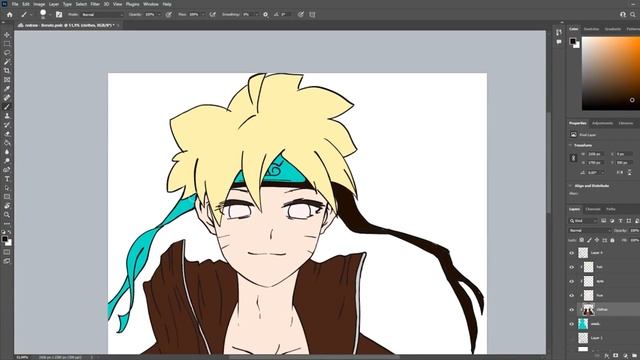The image size is (640, 360).
Task: Hide the clothes layer
Action: pos(571,309)
